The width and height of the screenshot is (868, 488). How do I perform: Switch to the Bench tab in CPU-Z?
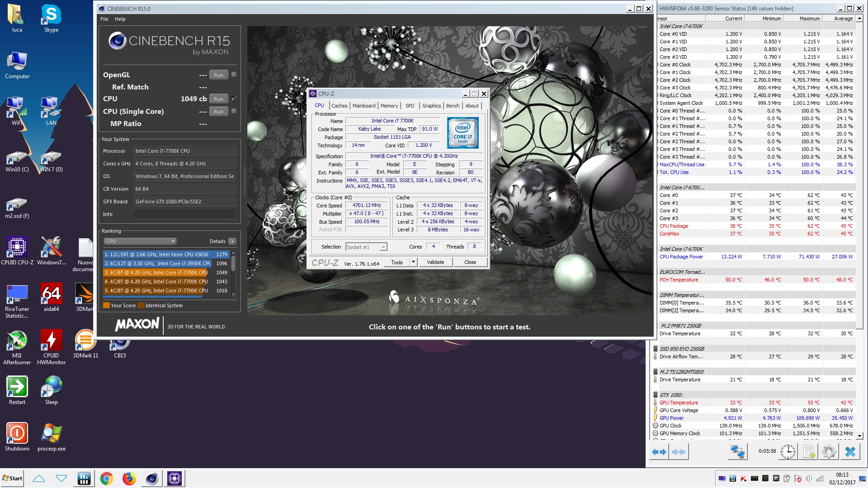pyautogui.click(x=453, y=106)
